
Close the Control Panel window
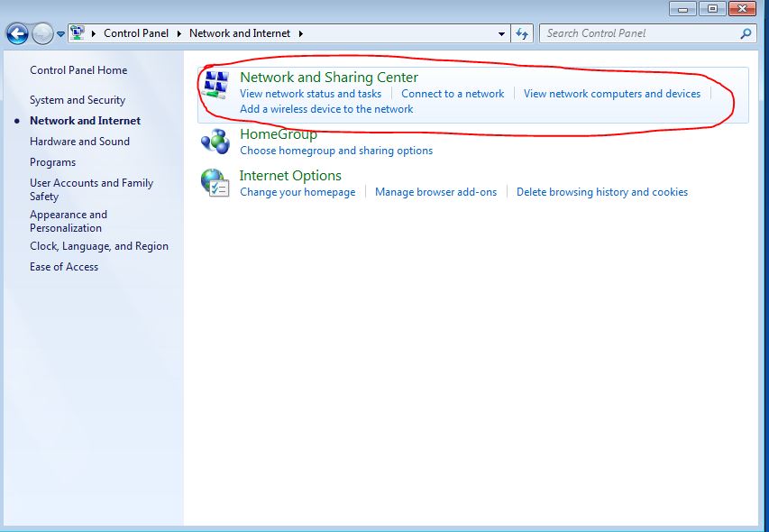[x=742, y=9]
